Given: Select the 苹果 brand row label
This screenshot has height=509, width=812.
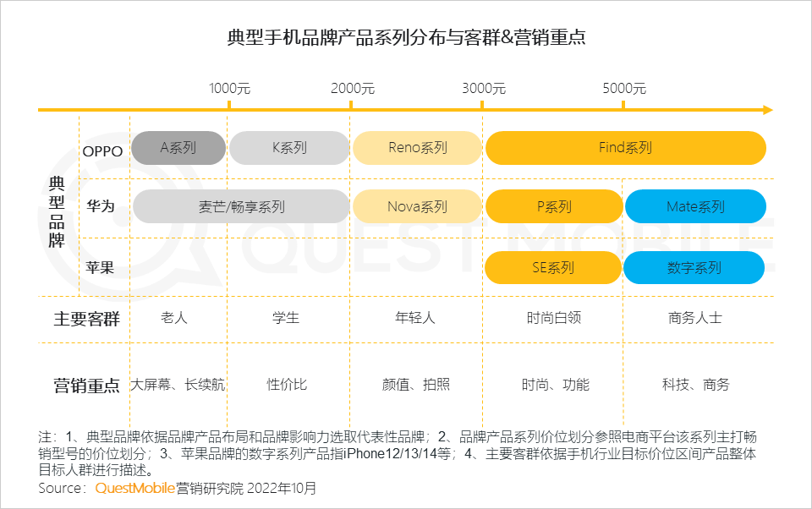Looking at the screenshot, I should click(x=100, y=268).
